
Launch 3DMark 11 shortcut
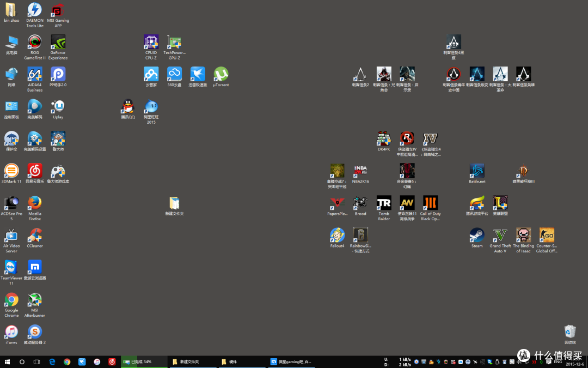pyautogui.click(x=11, y=173)
